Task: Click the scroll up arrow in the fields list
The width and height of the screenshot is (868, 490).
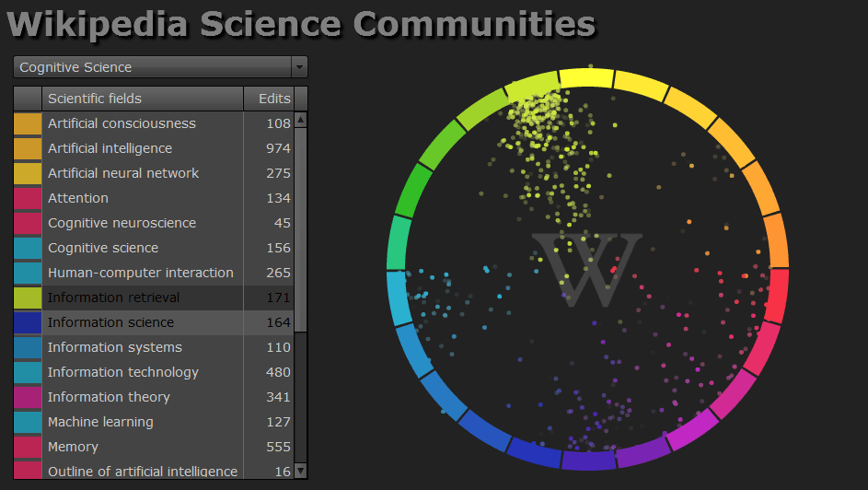Action: [301, 119]
